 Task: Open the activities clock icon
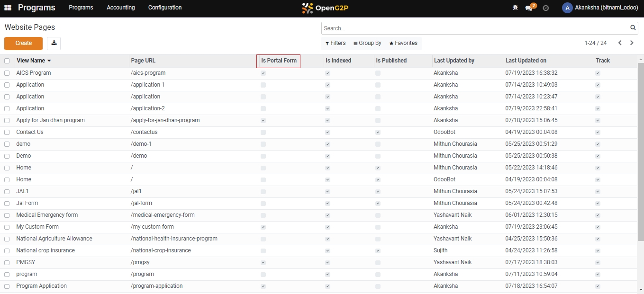point(545,8)
